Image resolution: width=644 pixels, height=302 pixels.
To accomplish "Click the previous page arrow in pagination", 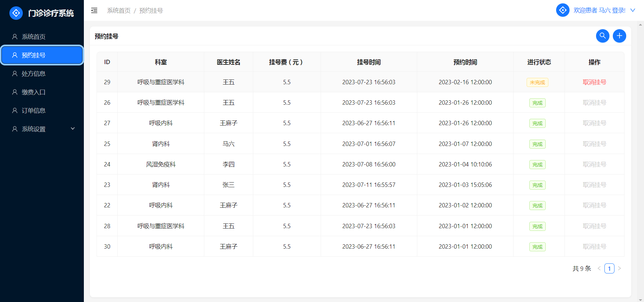I will coord(599,268).
